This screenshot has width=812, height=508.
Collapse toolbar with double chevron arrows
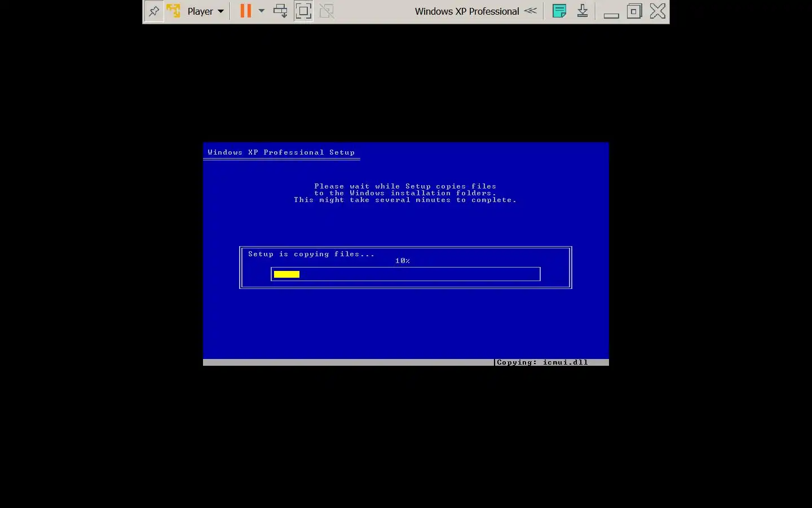tap(531, 11)
